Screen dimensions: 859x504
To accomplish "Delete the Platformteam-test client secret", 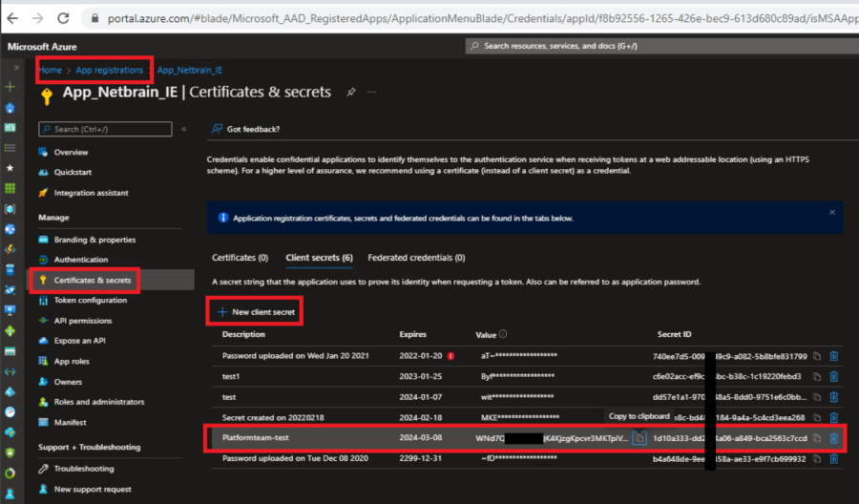I will pos(833,438).
